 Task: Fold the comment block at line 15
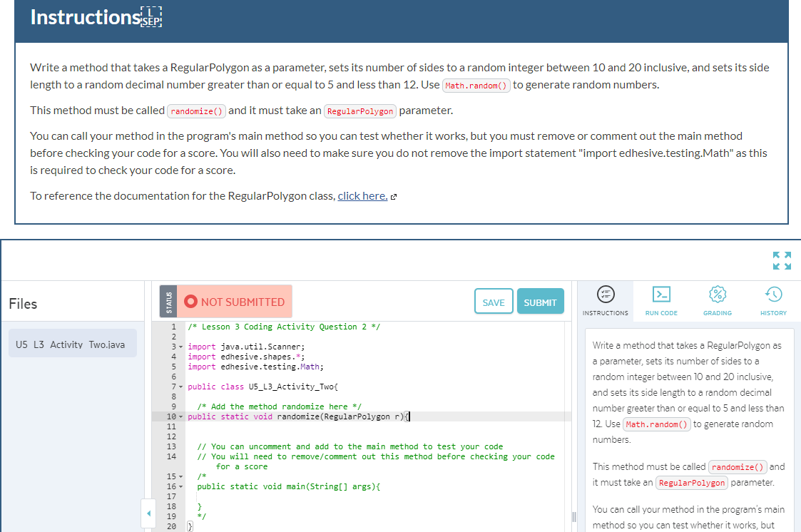pos(181,477)
